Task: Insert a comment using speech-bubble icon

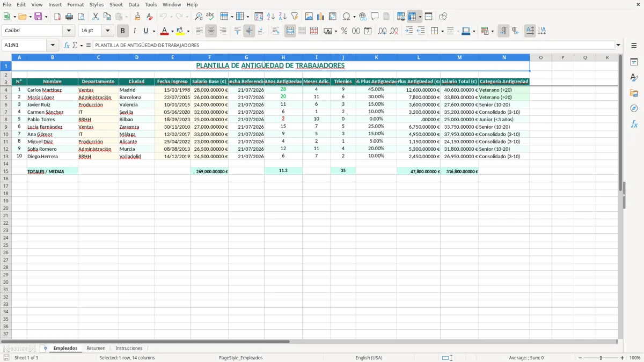Action: pos(375,17)
